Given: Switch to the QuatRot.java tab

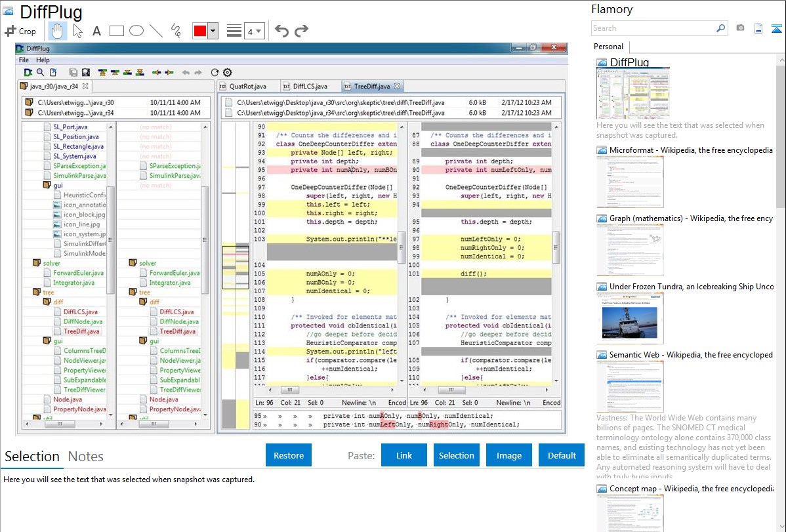Looking at the screenshot, I should click(247, 86).
